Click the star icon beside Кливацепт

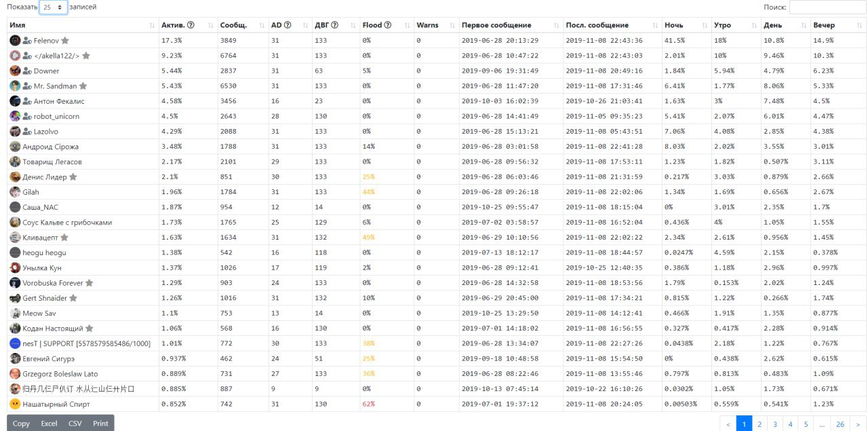(64, 238)
